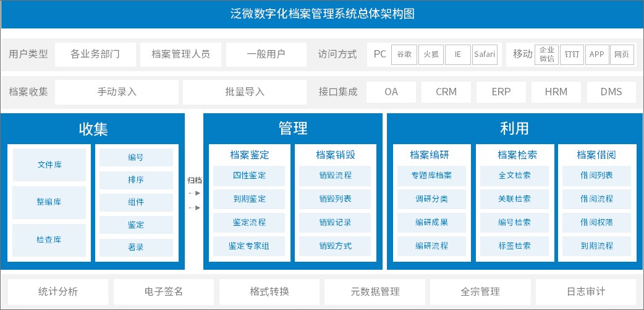
Task: Select the 档案管理人员 box
Action: pyautogui.click(x=180, y=54)
